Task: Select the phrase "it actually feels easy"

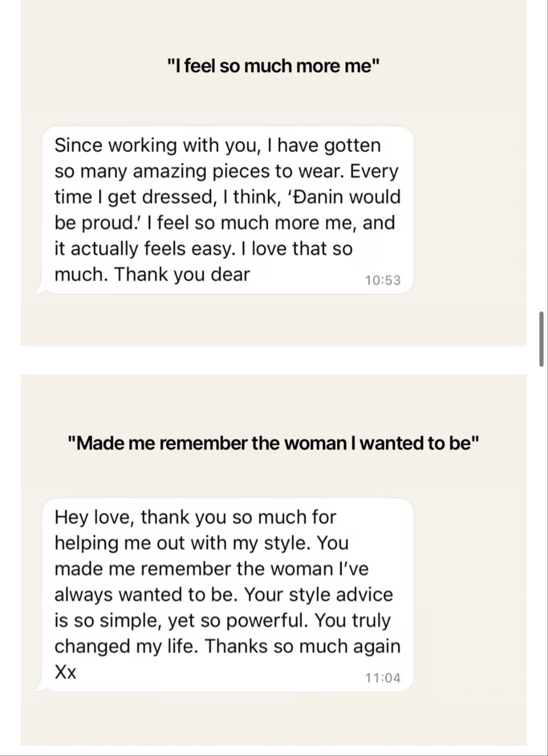Action: click(143, 249)
